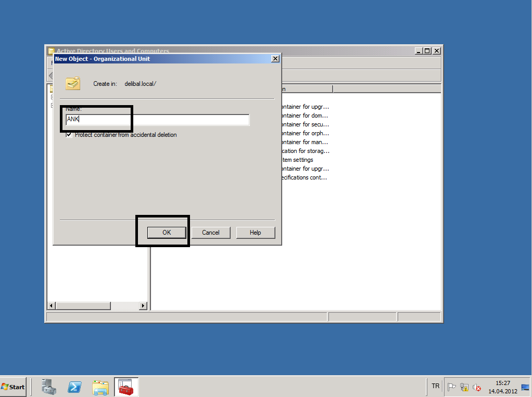Click the OK button in the dialog
The height and width of the screenshot is (397, 532).
click(x=166, y=233)
